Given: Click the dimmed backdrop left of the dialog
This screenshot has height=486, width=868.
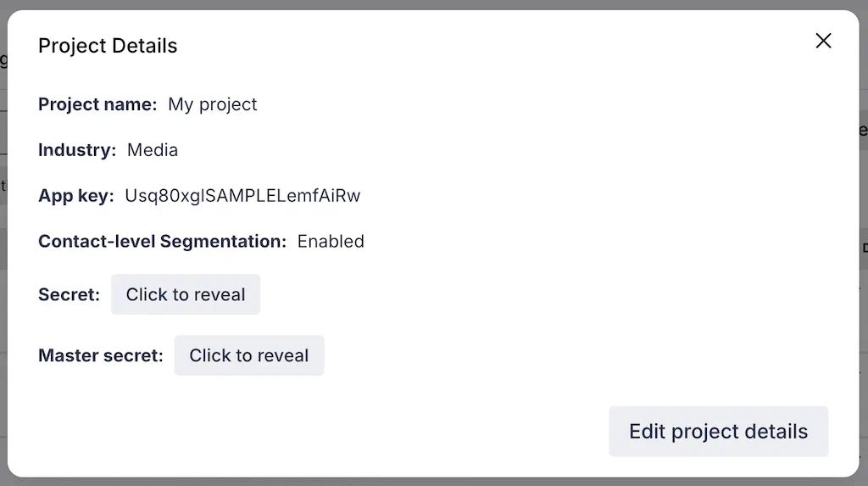Looking at the screenshot, I should tap(3, 254).
